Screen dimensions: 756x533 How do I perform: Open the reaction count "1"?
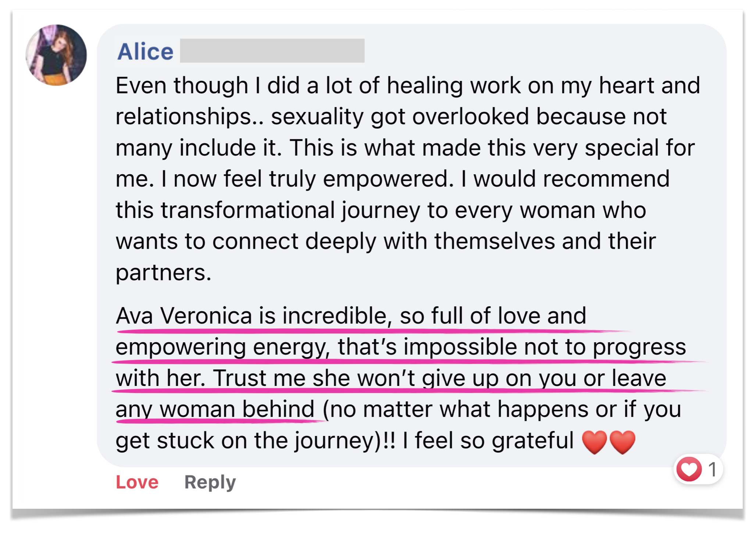[712, 469]
